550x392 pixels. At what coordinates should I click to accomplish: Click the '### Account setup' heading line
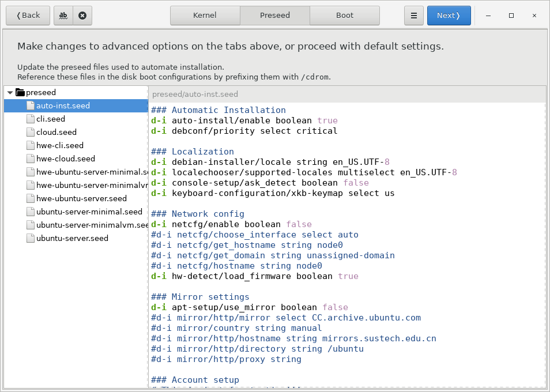tap(195, 380)
